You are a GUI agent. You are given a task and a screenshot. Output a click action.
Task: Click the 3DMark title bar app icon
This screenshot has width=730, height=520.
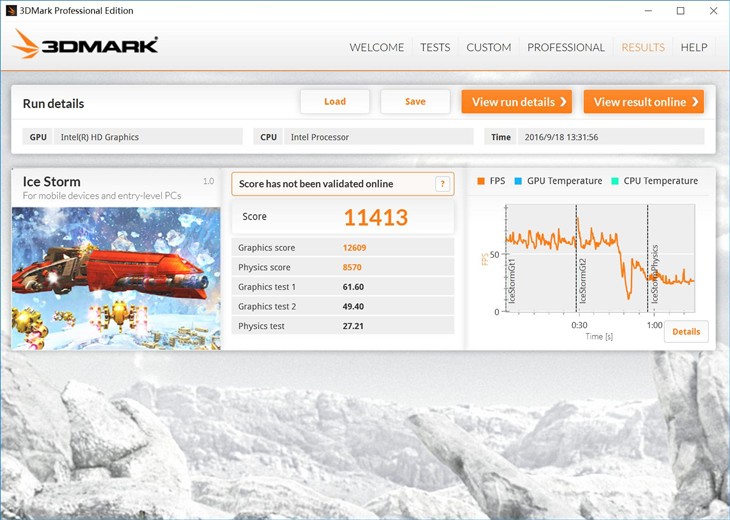11,10
